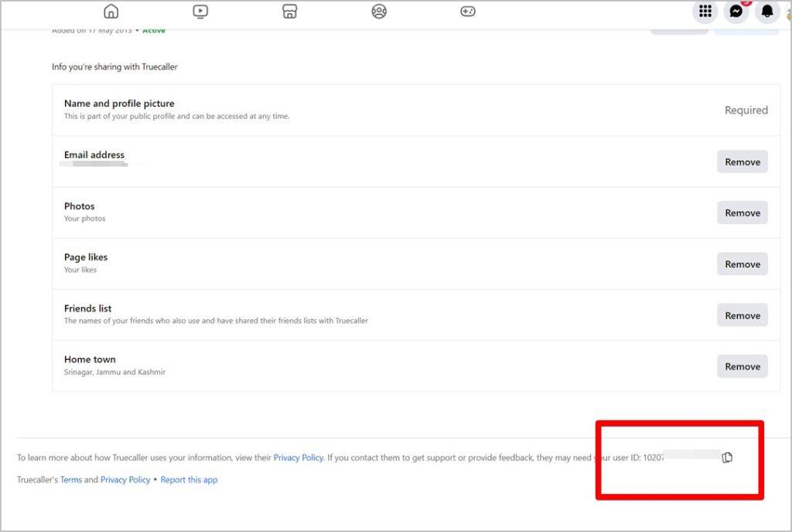
Task: Open the notifications bell icon
Action: click(x=767, y=11)
